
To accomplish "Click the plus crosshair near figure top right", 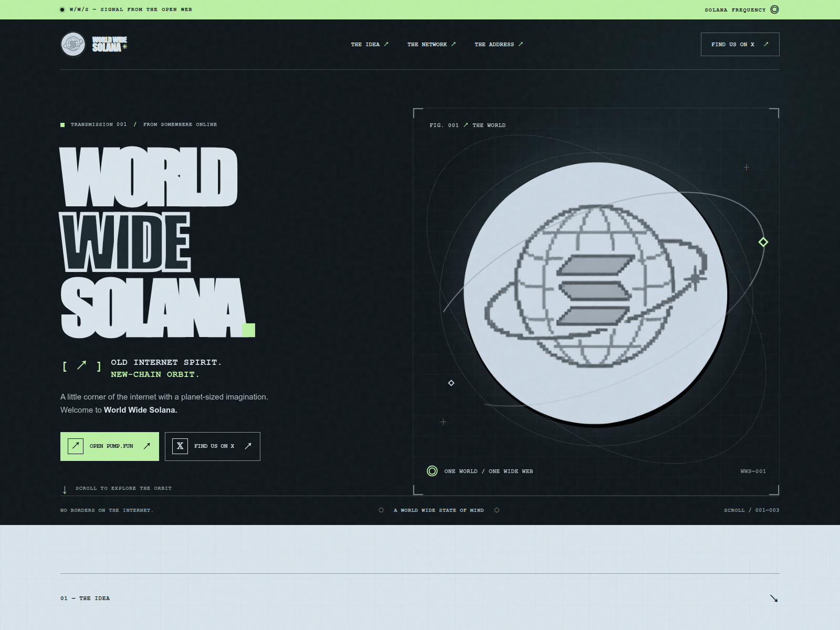I will point(747,167).
